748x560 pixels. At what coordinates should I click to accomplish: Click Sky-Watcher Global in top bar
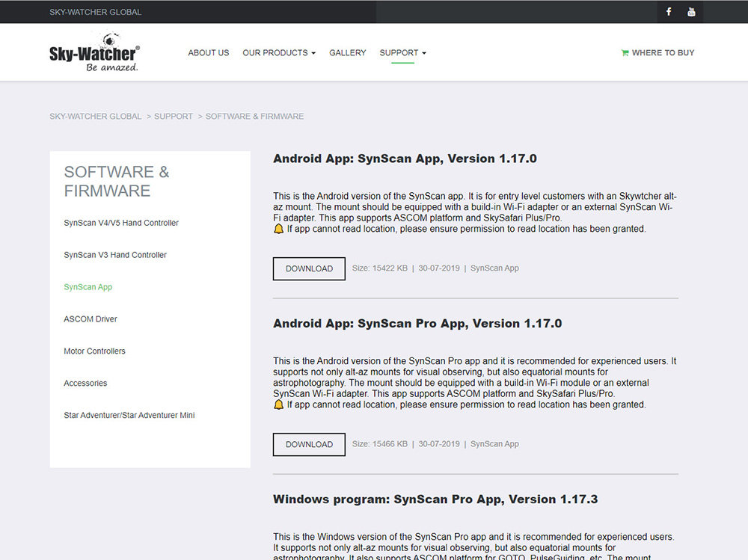(x=96, y=12)
